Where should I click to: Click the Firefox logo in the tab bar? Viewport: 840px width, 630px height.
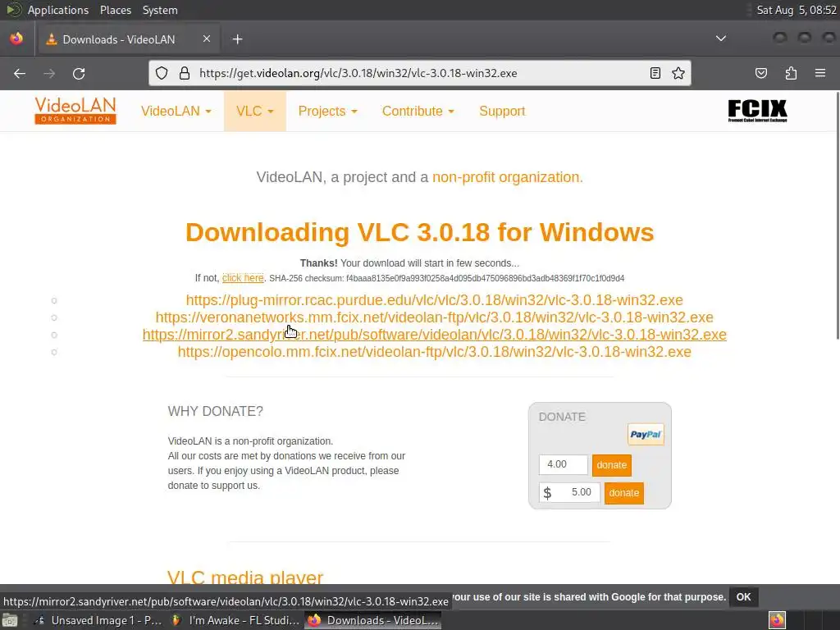16,39
